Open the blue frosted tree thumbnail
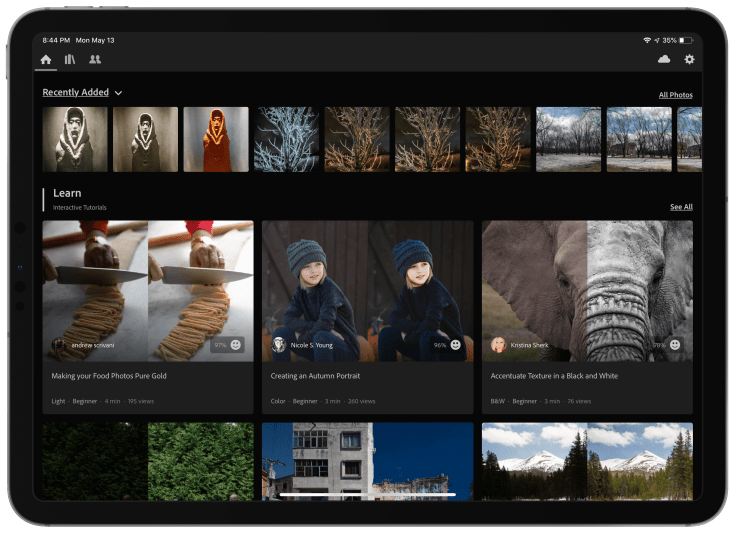 (286, 139)
